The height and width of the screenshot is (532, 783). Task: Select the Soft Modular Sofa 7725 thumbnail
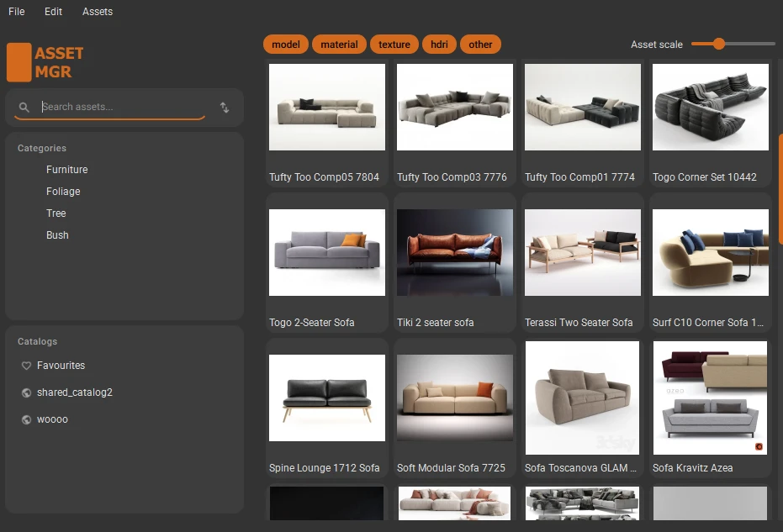coord(455,398)
